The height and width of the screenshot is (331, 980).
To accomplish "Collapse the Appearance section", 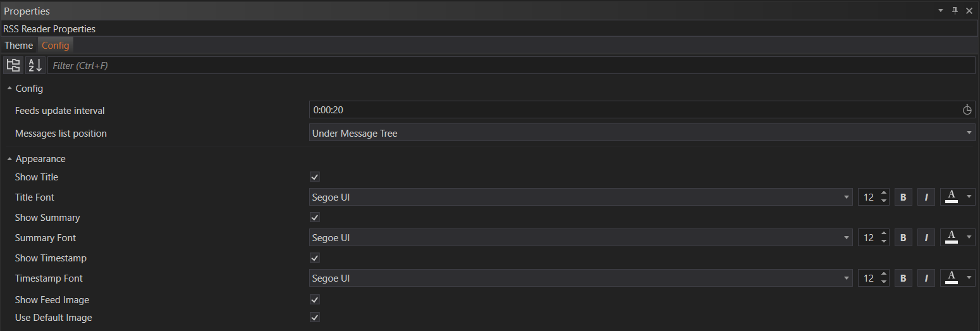I will pyautogui.click(x=9, y=159).
